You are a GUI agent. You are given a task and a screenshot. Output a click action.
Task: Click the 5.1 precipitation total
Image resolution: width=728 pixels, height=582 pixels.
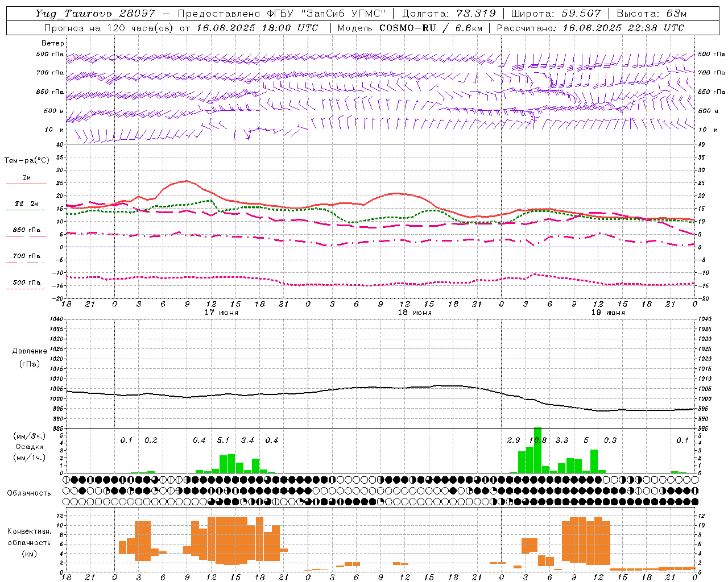pyautogui.click(x=223, y=440)
